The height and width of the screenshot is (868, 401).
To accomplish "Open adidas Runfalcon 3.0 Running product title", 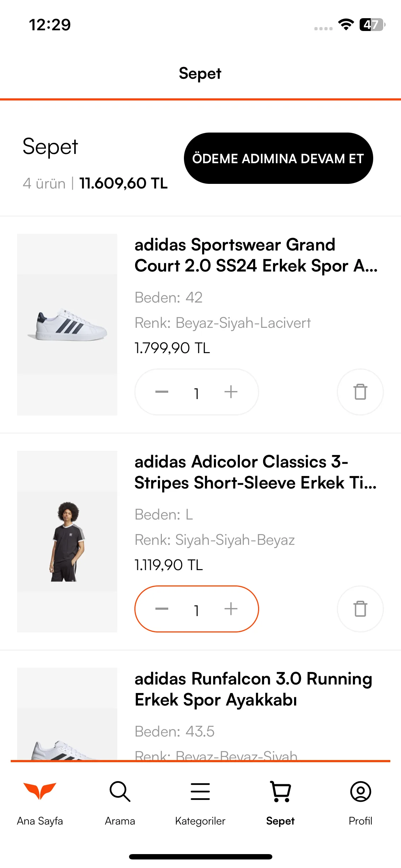I will (253, 689).
